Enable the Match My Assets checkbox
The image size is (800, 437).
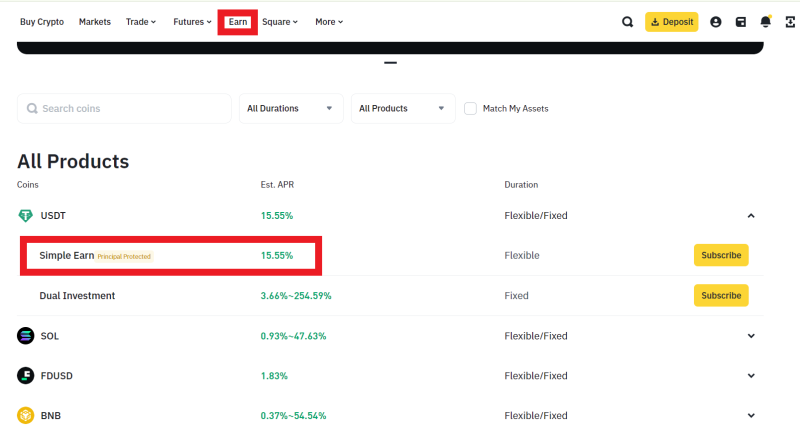tap(470, 109)
